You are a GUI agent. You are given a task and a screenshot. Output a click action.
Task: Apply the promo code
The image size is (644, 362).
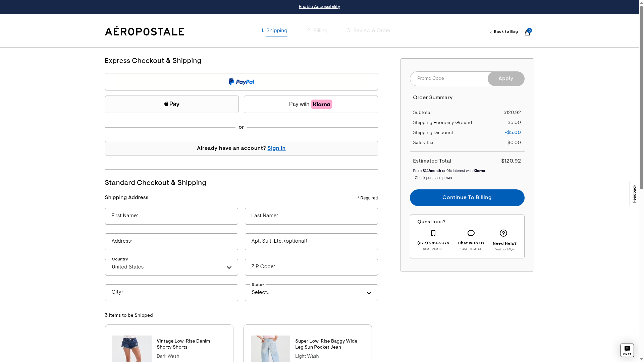click(506, 79)
